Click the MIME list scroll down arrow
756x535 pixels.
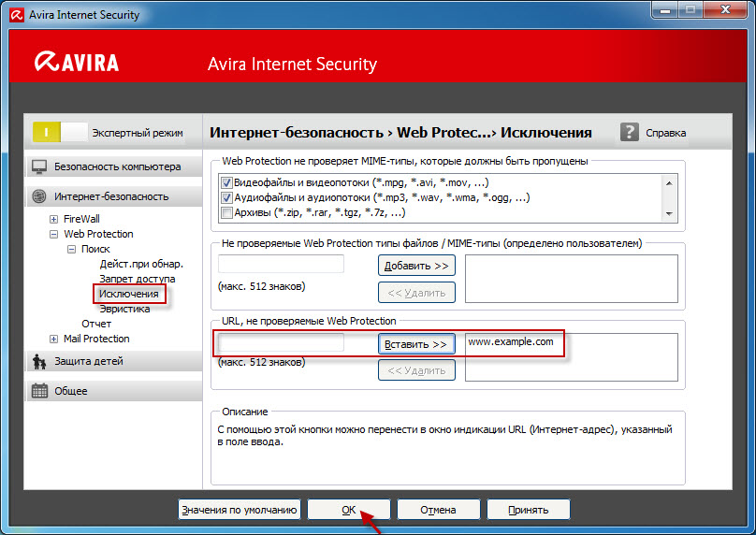click(669, 213)
